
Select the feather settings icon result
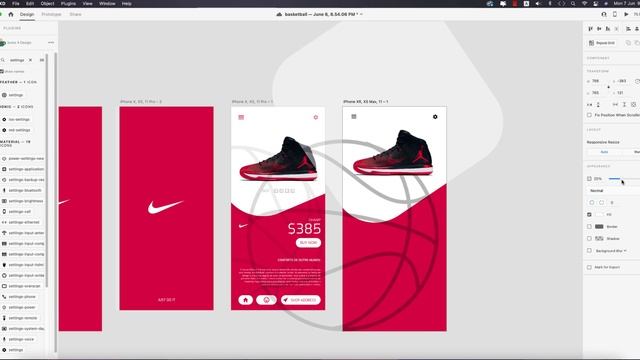point(13,95)
